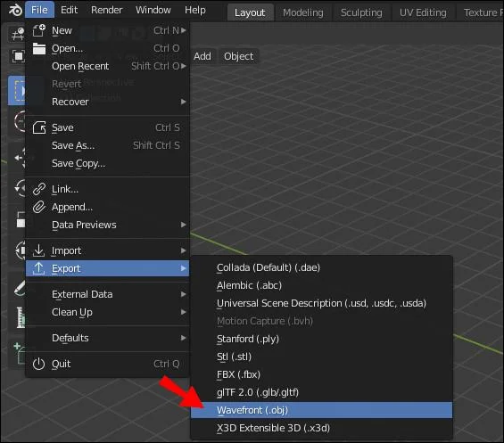Expand the Data Previews submenu
The width and height of the screenshot is (504, 443).
point(108,225)
